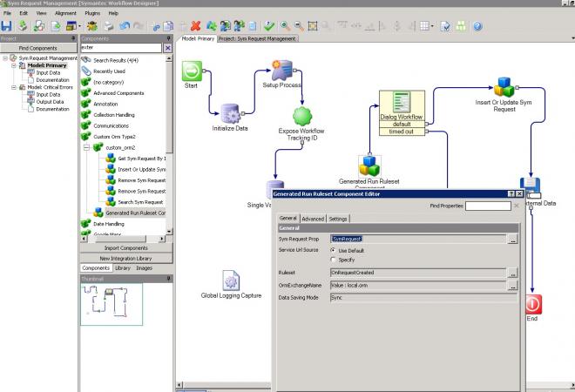575x392 pixels.
Task: Select the Global Logging Capture component
Action: pos(231,280)
